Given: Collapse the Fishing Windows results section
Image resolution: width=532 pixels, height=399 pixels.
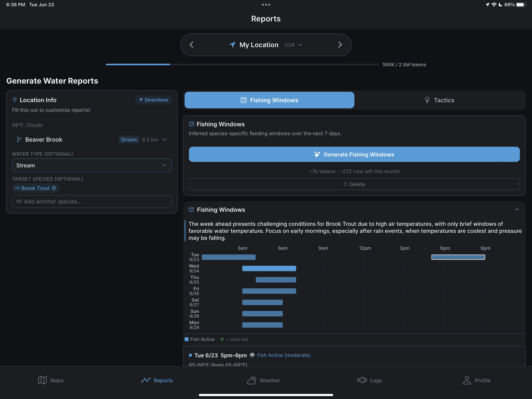Looking at the screenshot, I should (517, 210).
